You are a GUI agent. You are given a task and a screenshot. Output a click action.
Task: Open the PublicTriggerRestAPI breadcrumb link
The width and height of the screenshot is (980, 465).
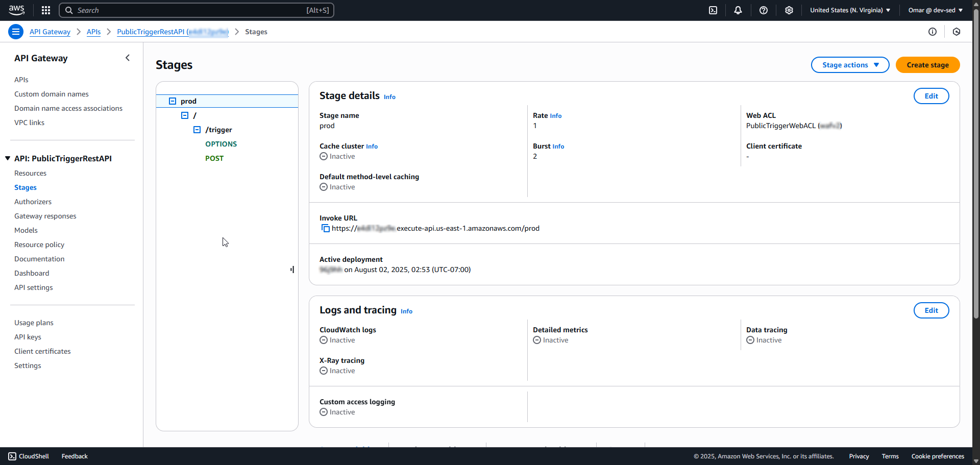coord(173,32)
